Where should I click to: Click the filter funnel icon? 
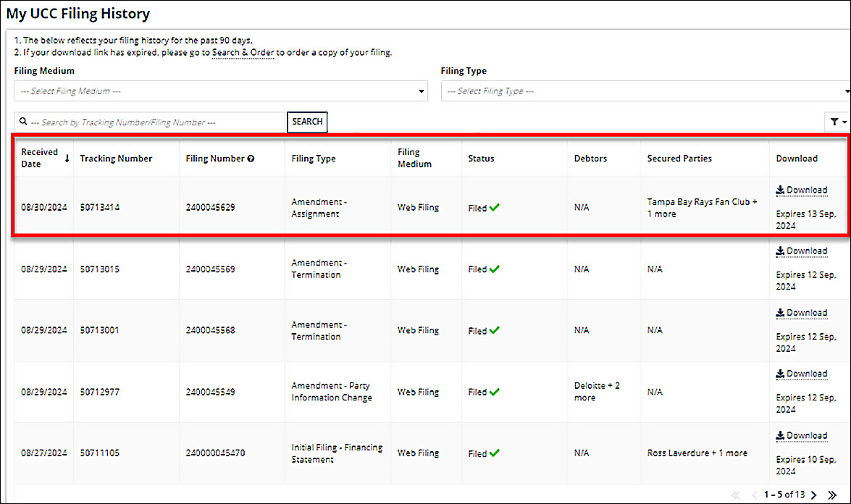coord(834,123)
